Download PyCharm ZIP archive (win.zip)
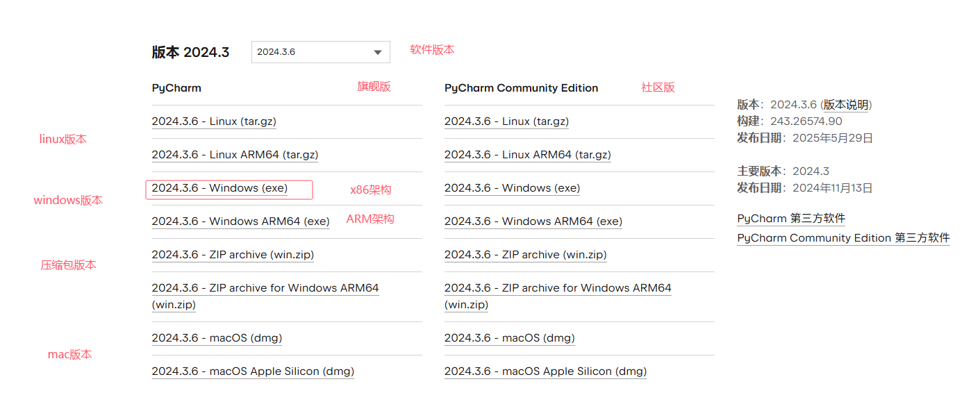 (233, 255)
